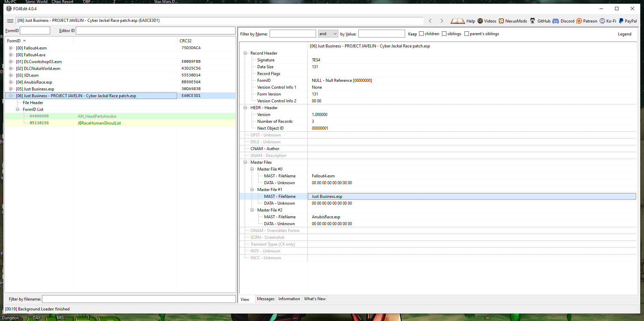Open Patreon link icon

579,21
